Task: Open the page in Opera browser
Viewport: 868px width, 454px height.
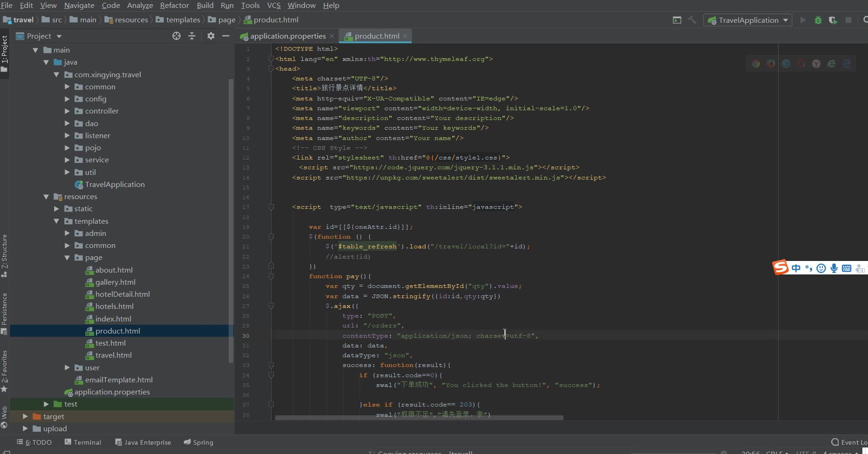Action: [x=801, y=64]
